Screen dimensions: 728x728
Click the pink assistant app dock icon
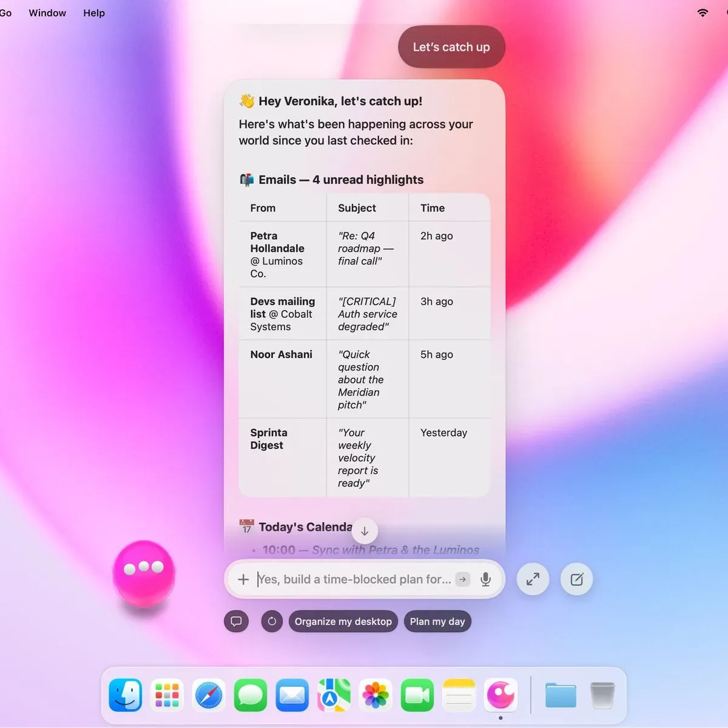pyautogui.click(x=500, y=695)
